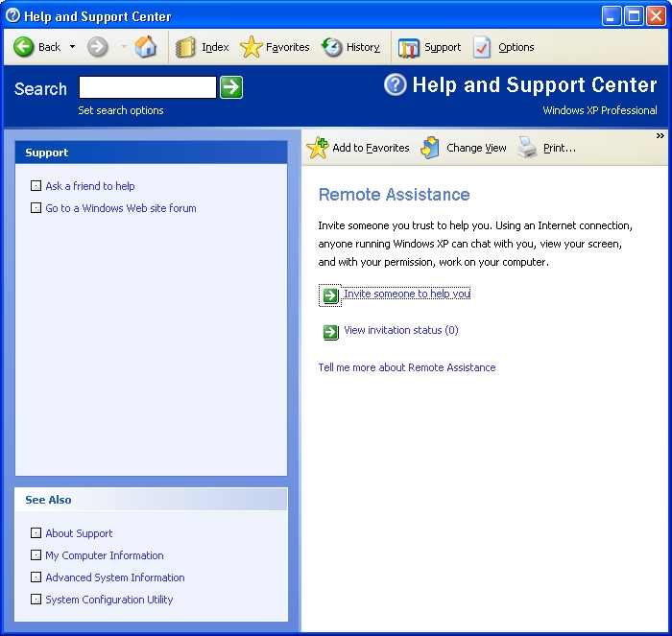The height and width of the screenshot is (636, 672).
Task: Open Advanced System Information link
Action: click(x=115, y=577)
